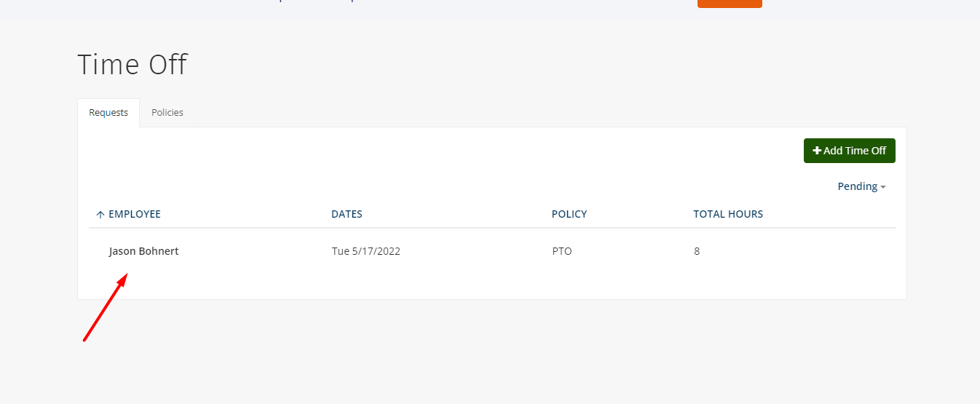Click the total hours value 8
This screenshot has height=404, width=980.
tap(697, 251)
